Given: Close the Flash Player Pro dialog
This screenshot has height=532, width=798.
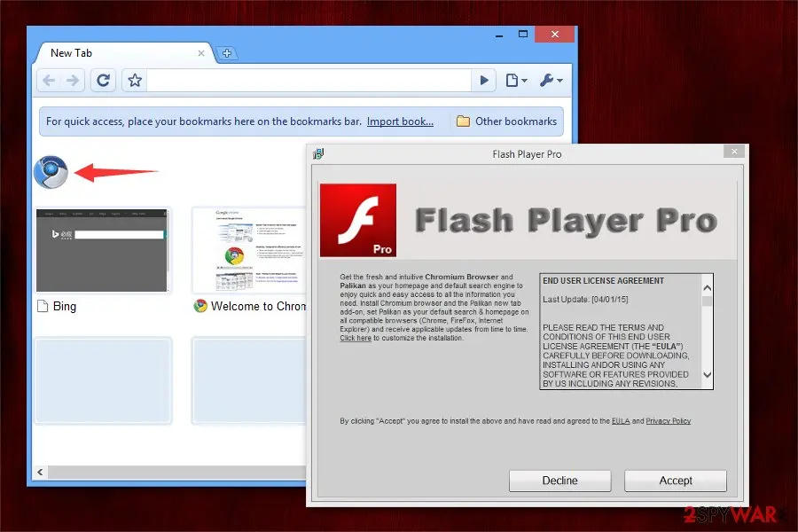Looking at the screenshot, I should pos(734,152).
